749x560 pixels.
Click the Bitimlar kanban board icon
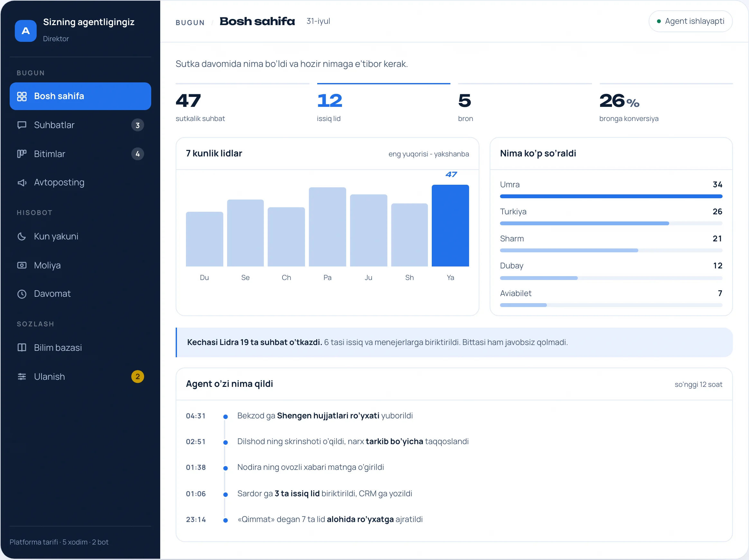coord(22,154)
